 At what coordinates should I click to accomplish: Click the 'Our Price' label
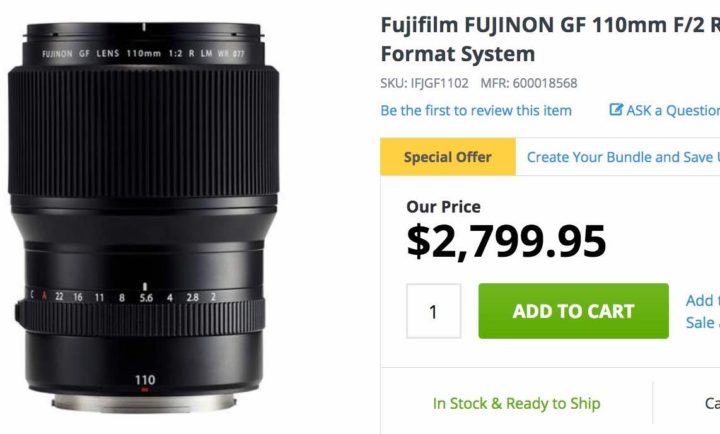(x=444, y=207)
